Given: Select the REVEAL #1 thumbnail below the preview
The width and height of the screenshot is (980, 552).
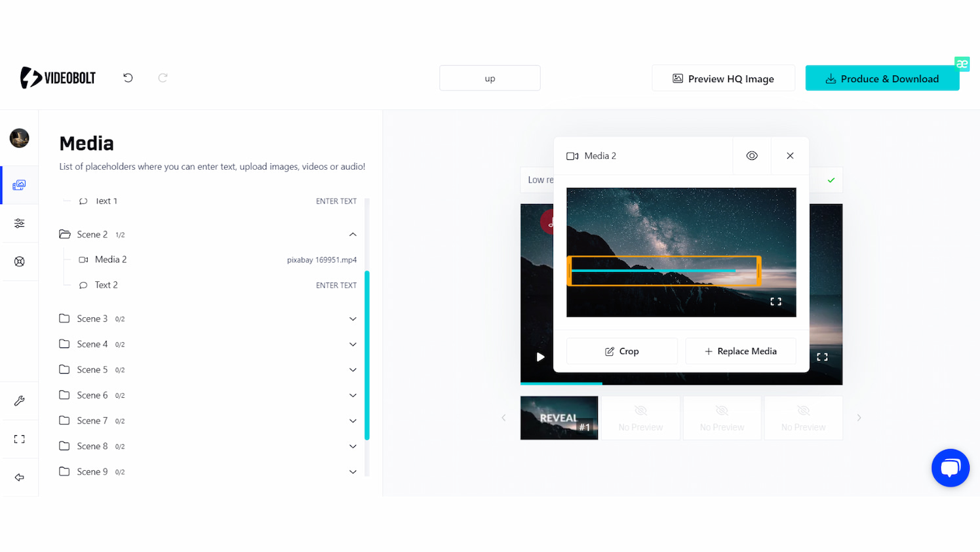Looking at the screenshot, I should pos(559,418).
